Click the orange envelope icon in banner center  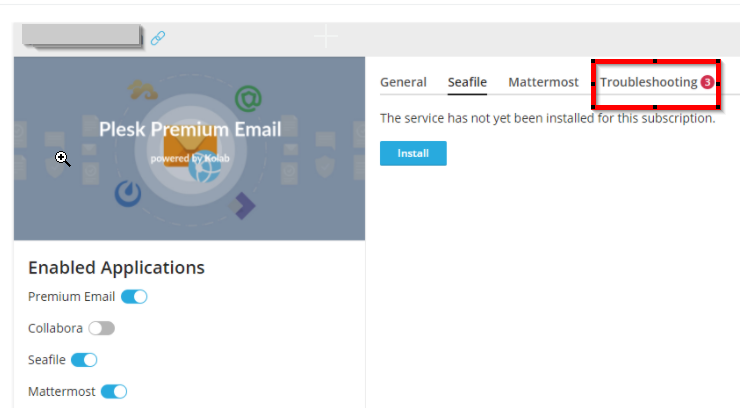point(190,147)
